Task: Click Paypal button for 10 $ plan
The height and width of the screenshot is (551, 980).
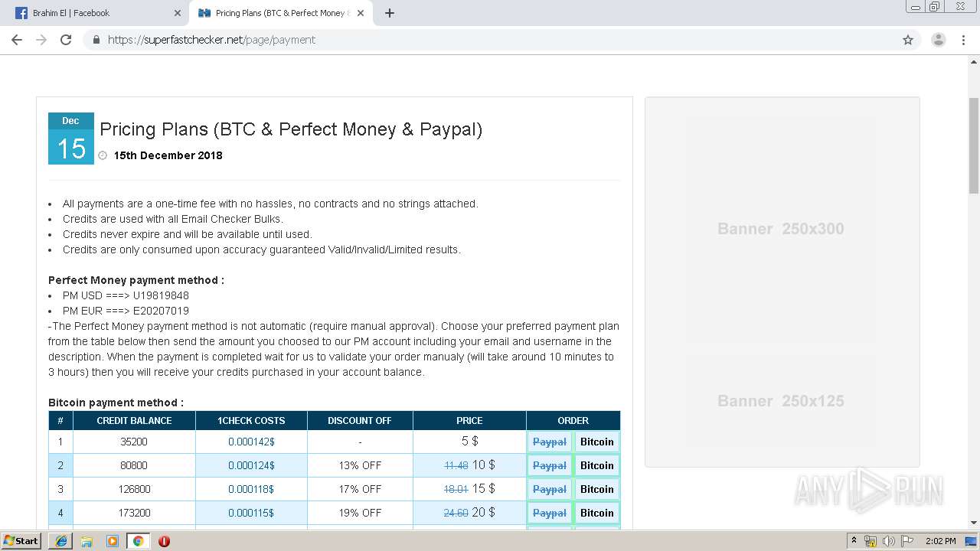Action: (550, 465)
